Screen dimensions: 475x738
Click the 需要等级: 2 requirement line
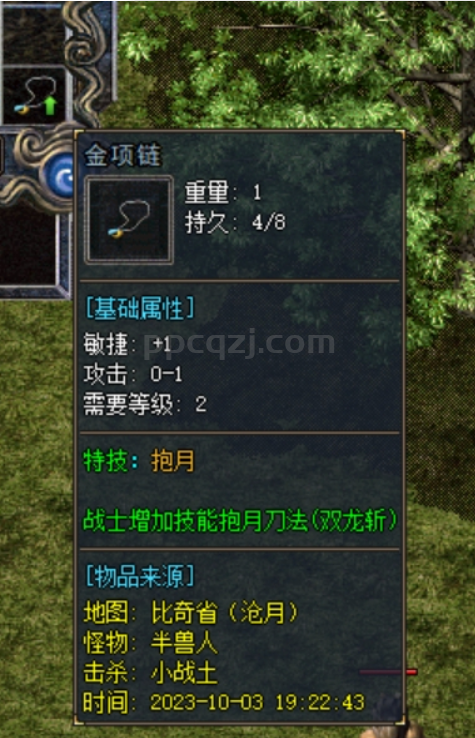145,404
